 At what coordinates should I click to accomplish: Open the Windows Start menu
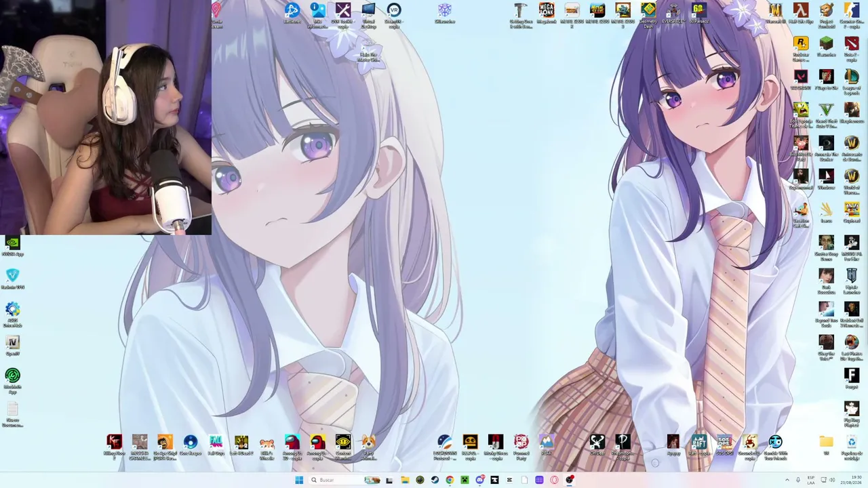tap(299, 480)
